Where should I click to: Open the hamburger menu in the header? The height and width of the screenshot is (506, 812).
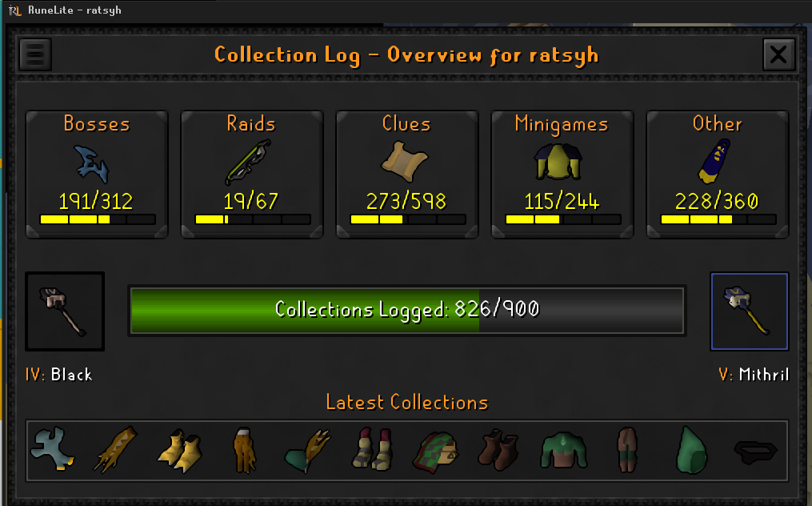point(35,54)
